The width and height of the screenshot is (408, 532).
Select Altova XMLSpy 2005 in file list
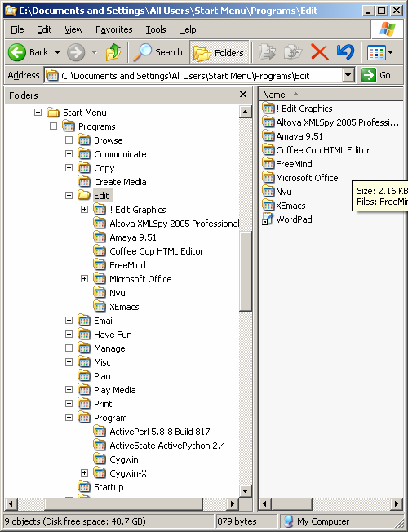pyautogui.click(x=337, y=122)
